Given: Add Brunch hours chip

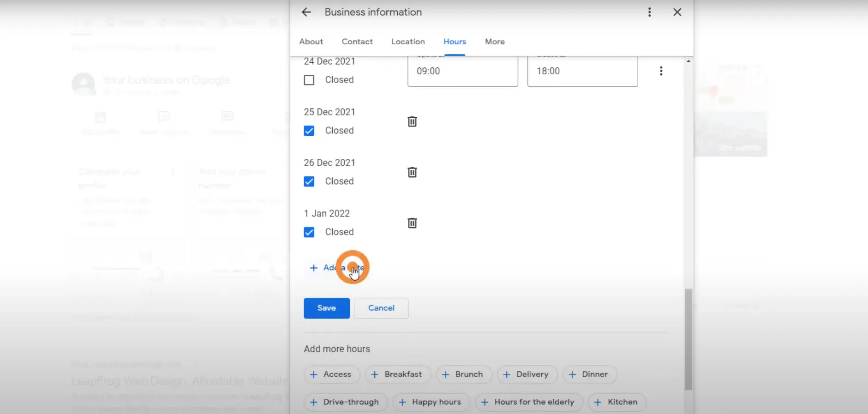Looking at the screenshot, I should click(463, 374).
